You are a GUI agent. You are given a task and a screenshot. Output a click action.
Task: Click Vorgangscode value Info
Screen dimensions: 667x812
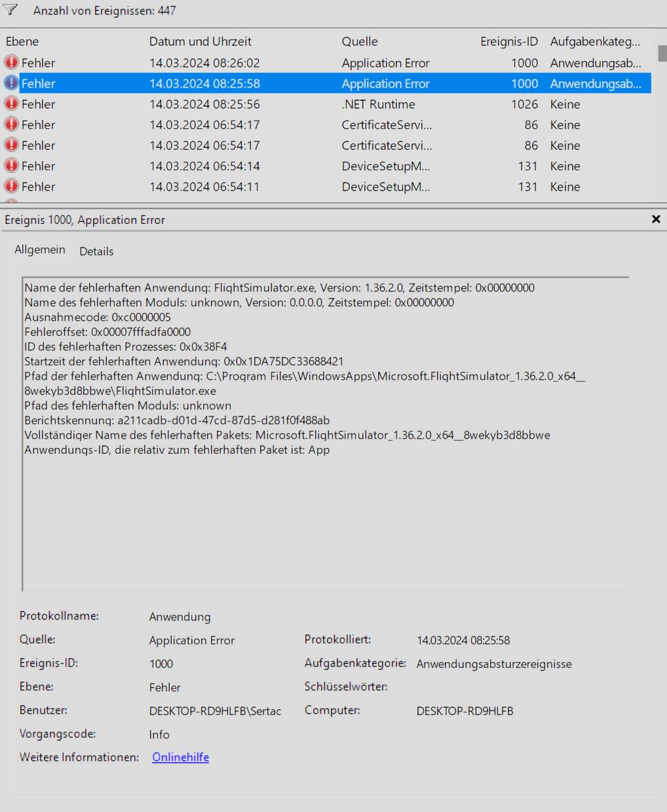159,735
